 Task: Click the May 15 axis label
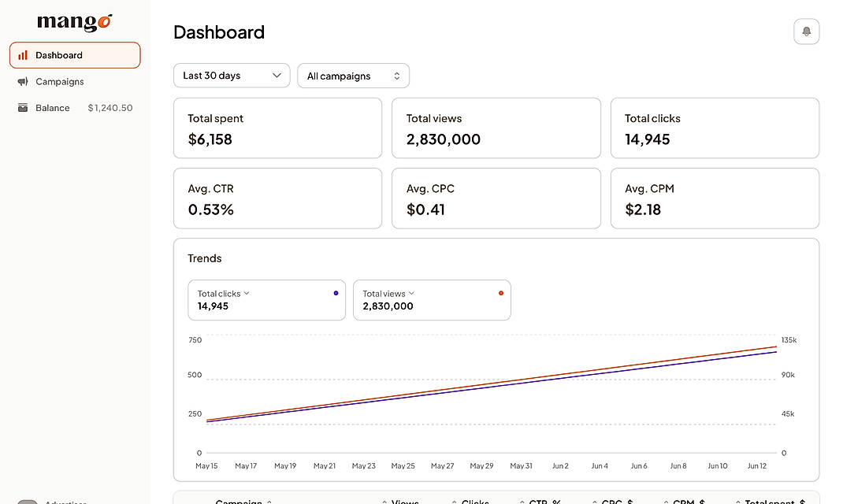point(206,466)
